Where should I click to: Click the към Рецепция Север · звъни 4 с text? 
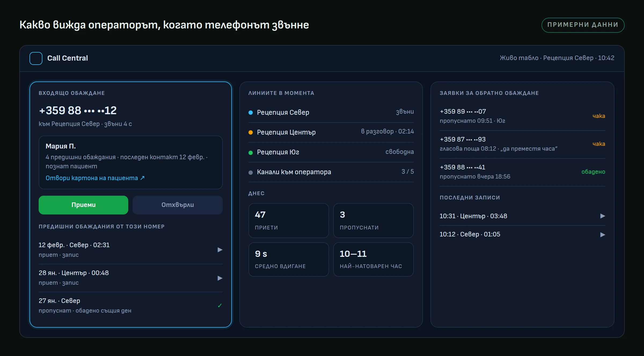(85, 124)
